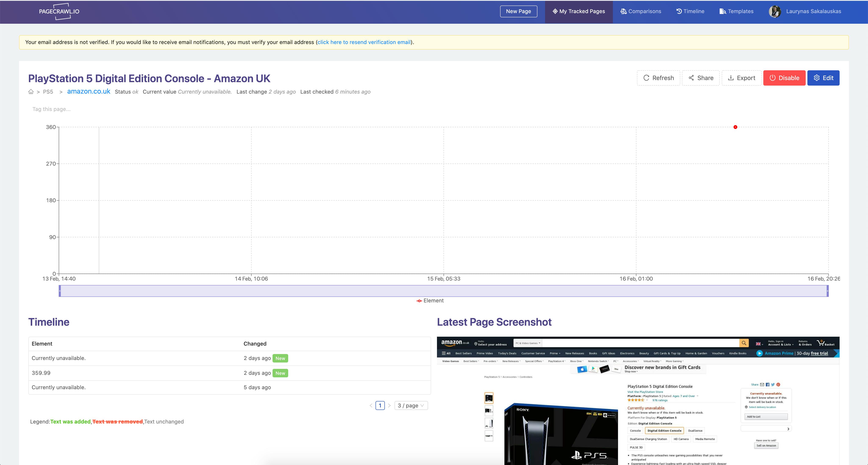This screenshot has height=465, width=868.
Task: Click the user profile avatar picture
Action: point(775,11)
